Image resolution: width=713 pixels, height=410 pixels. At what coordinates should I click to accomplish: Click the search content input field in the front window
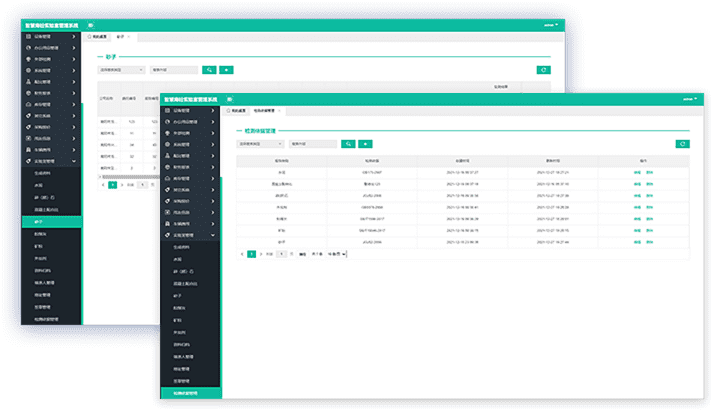coord(312,144)
